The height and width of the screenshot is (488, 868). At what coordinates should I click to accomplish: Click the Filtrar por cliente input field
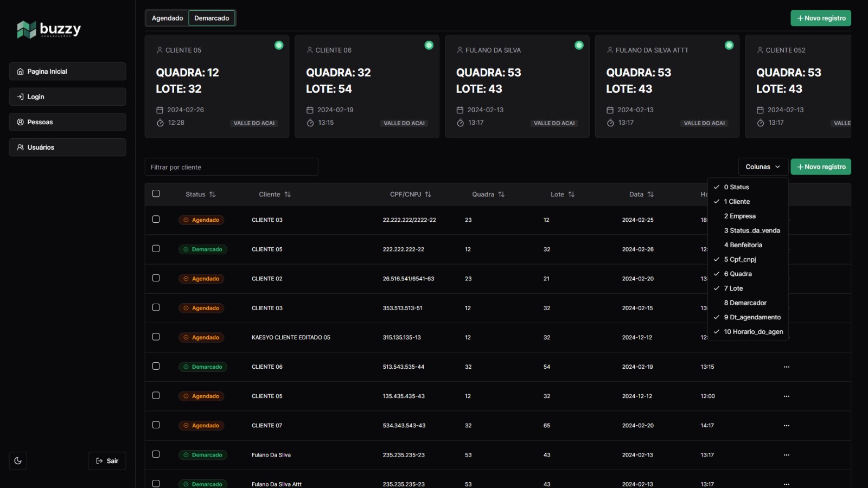click(231, 167)
